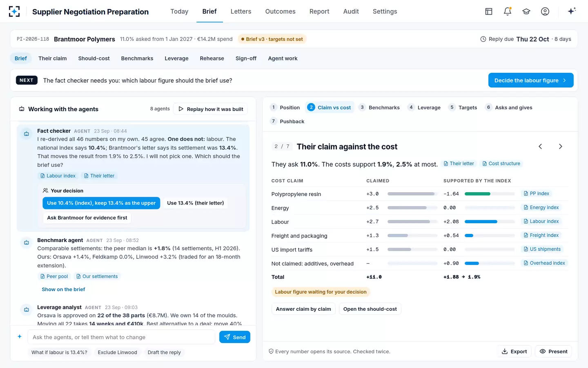Image resolution: width=588 pixels, height=368 pixels.
Task: Select the Leverage sub-tab
Action: 176,58
